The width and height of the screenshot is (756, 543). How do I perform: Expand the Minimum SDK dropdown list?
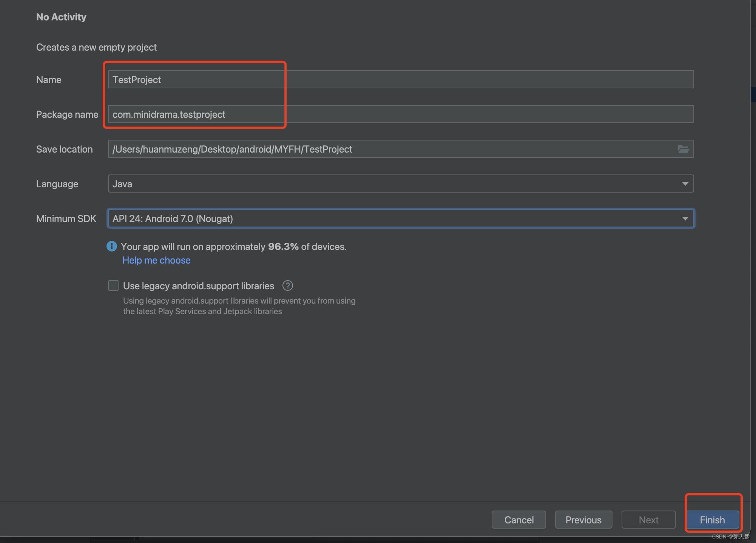pos(401,219)
